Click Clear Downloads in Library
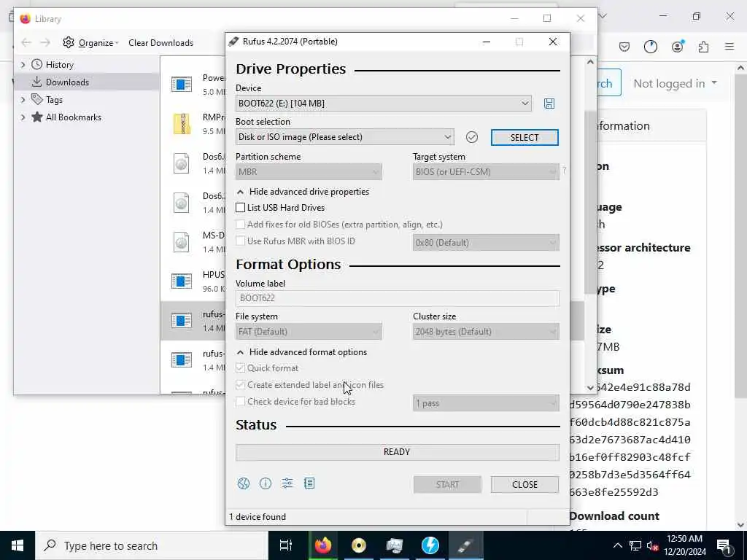The height and width of the screenshot is (560, 747). coord(160,43)
